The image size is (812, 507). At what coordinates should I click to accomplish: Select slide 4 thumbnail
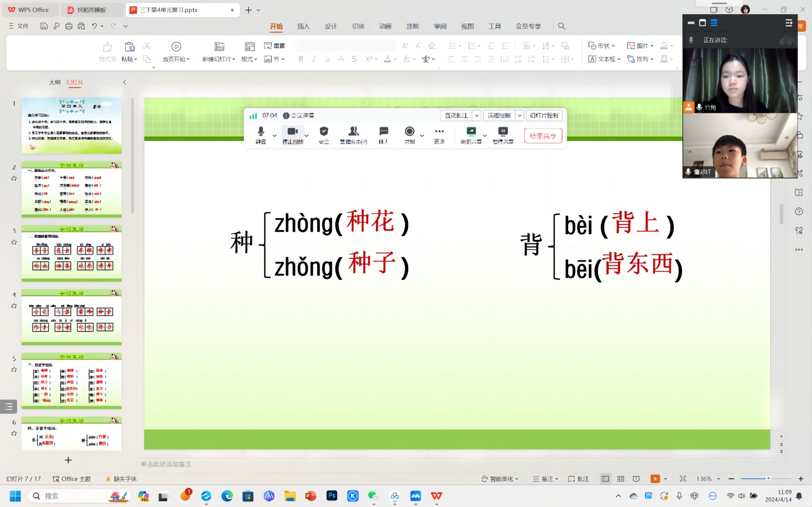coord(71,317)
